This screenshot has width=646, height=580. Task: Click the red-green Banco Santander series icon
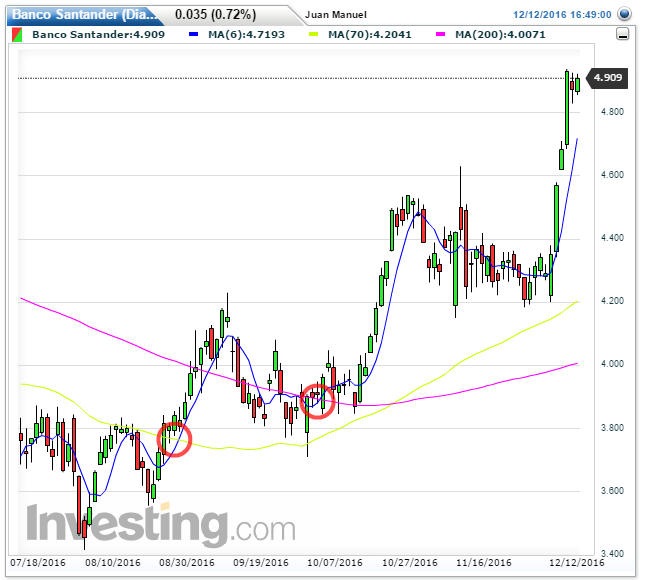(x=17, y=35)
